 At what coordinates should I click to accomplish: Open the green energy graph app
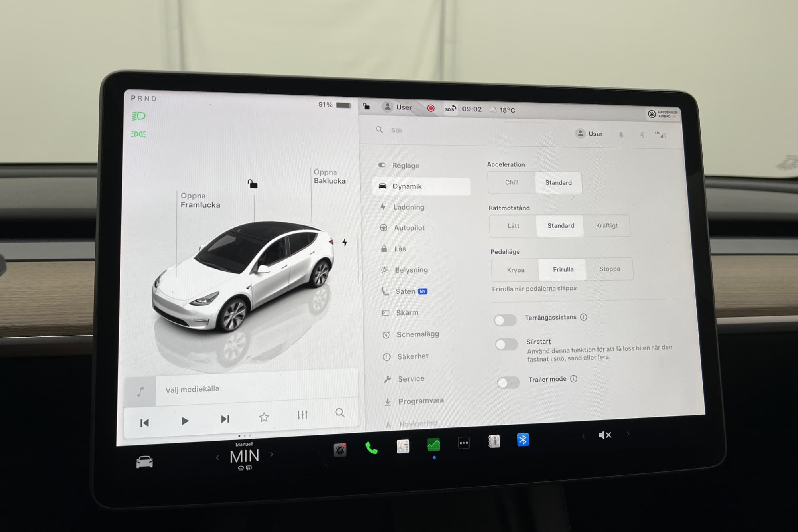pyautogui.click(x=434, y=445)
